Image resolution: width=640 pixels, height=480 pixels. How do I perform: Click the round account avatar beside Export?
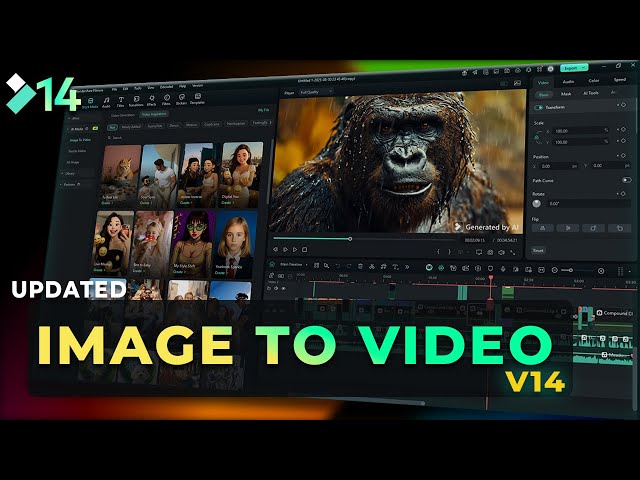550,69
